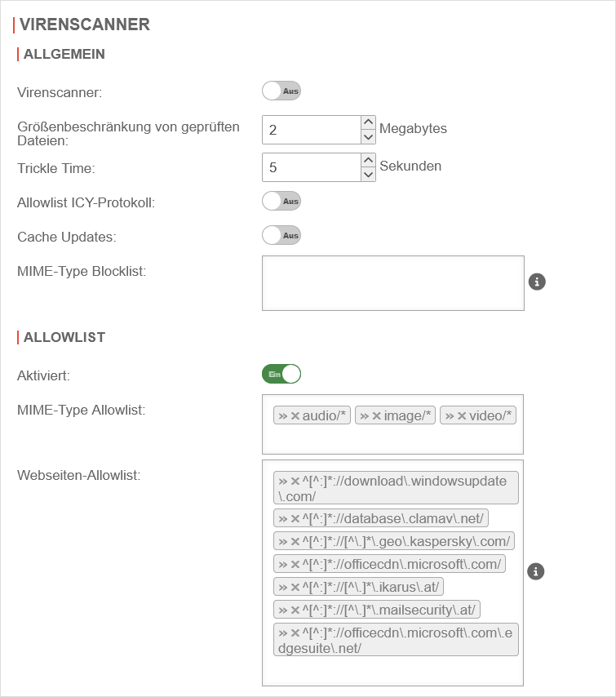Decrease file size limit with down arrow
This screenshot has height=697, width=616.
click(x=368, y=137)
